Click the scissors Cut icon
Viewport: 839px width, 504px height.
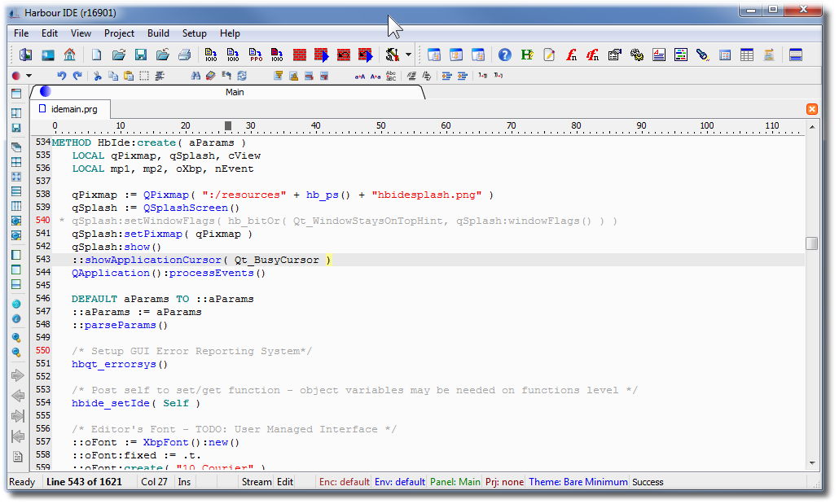[97, 76]
